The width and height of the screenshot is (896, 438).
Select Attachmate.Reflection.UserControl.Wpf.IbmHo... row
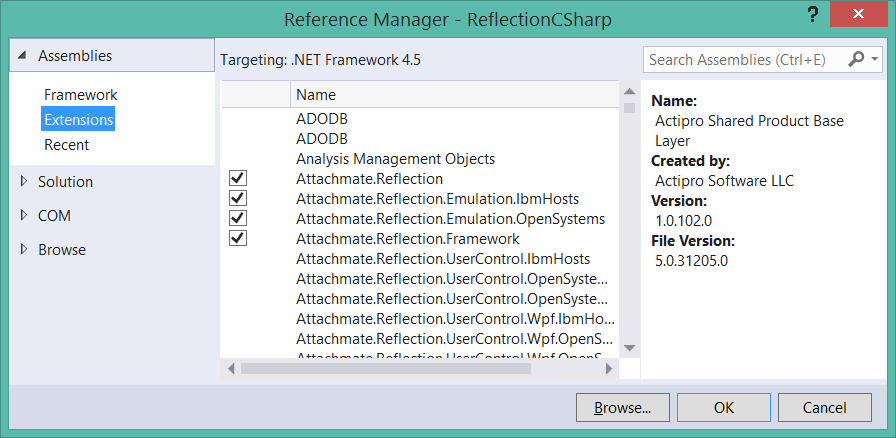point(419,318)
